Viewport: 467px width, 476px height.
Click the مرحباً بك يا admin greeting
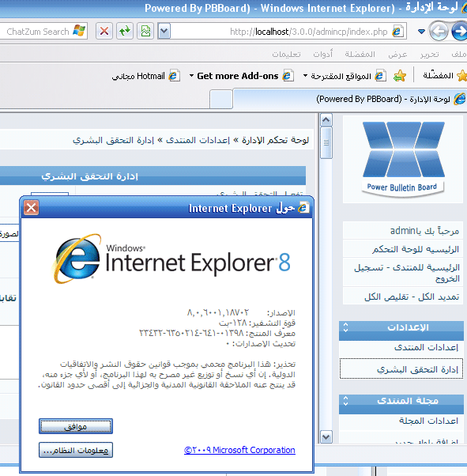424,231
